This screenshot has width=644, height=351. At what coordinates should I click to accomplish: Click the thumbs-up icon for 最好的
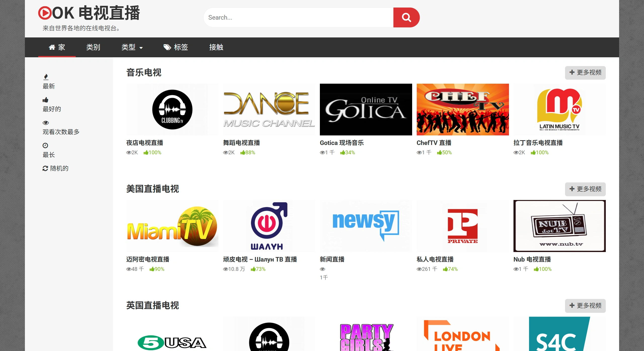tap(46, 100)
